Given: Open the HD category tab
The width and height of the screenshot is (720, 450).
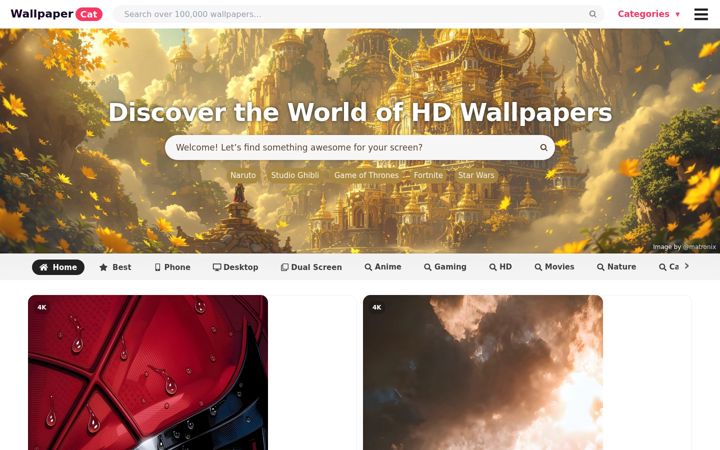Looking at the screenshot, I should (x=501, y=267).
